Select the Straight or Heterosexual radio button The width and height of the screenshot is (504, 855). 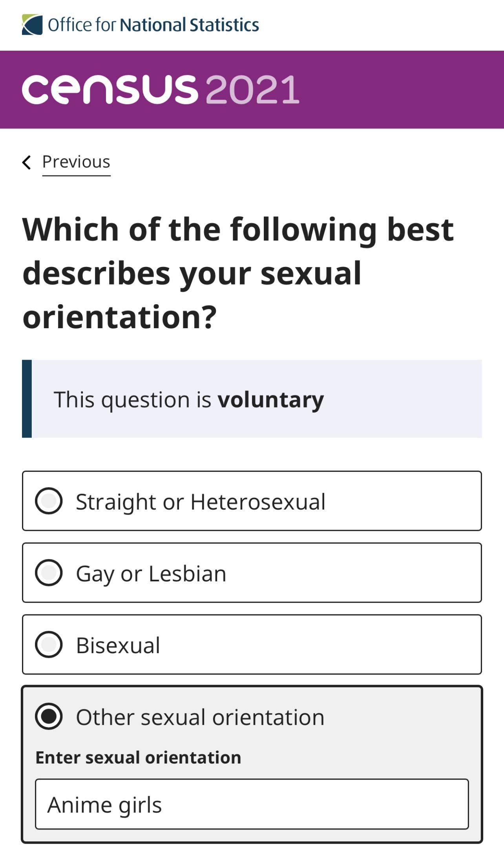point(49,501)
